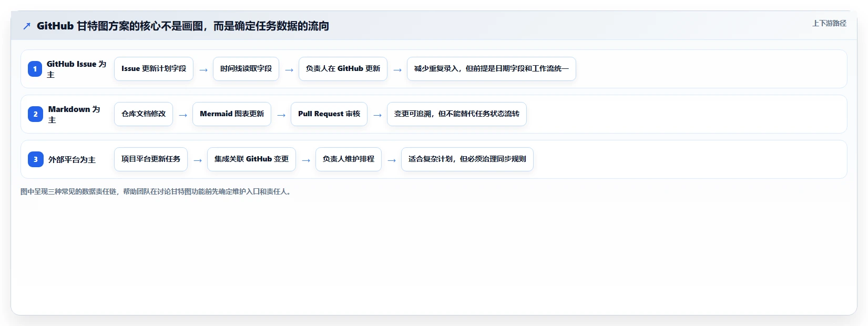
Task: Click the 'Mermaid 图表更新' step
Action: pyautogui.click(x=232, y=114)
